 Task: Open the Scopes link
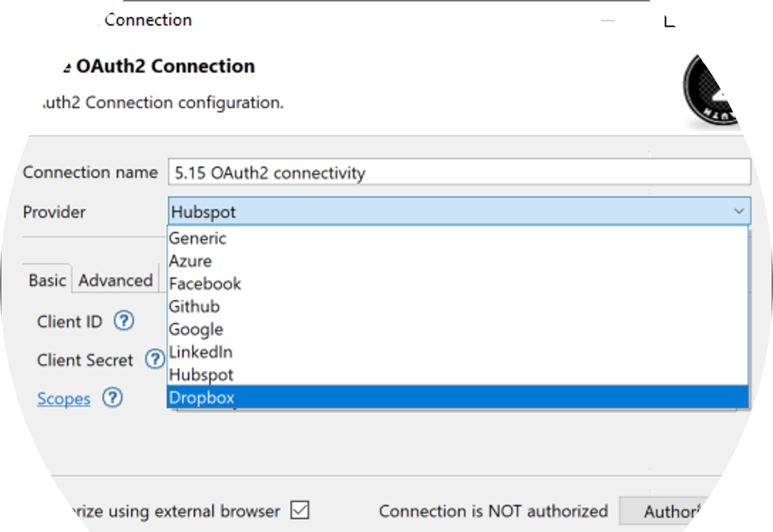pyautogui.click(x=64, y=399)
